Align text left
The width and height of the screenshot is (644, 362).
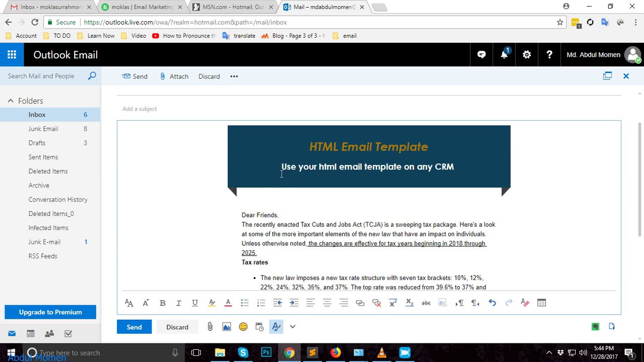(310, 303)
